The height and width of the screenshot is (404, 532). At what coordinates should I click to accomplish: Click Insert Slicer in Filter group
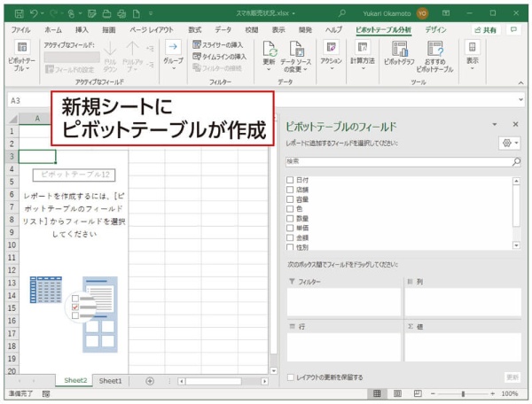(x=217, y=44)
